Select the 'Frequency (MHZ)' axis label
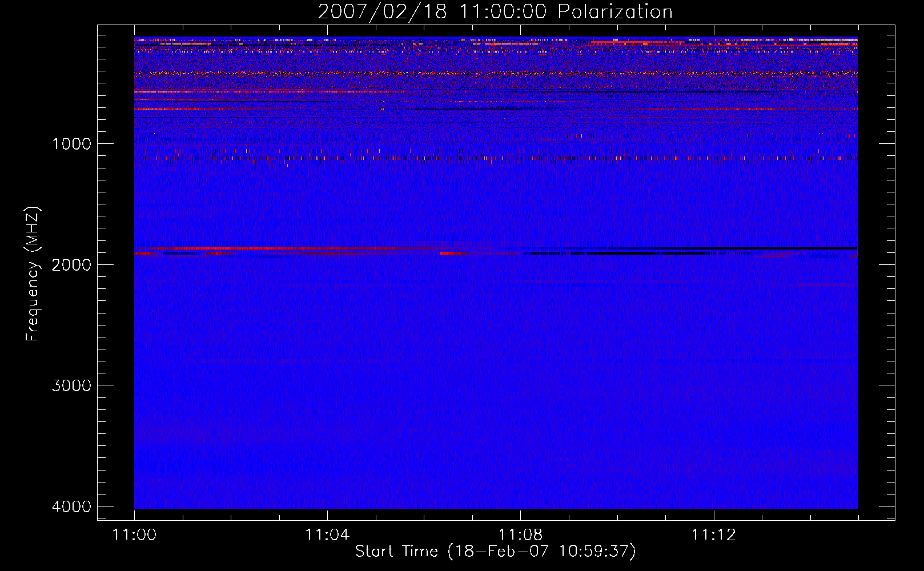Image resolution: width=924 pixels, height=571 pixels. click(33, 274)
